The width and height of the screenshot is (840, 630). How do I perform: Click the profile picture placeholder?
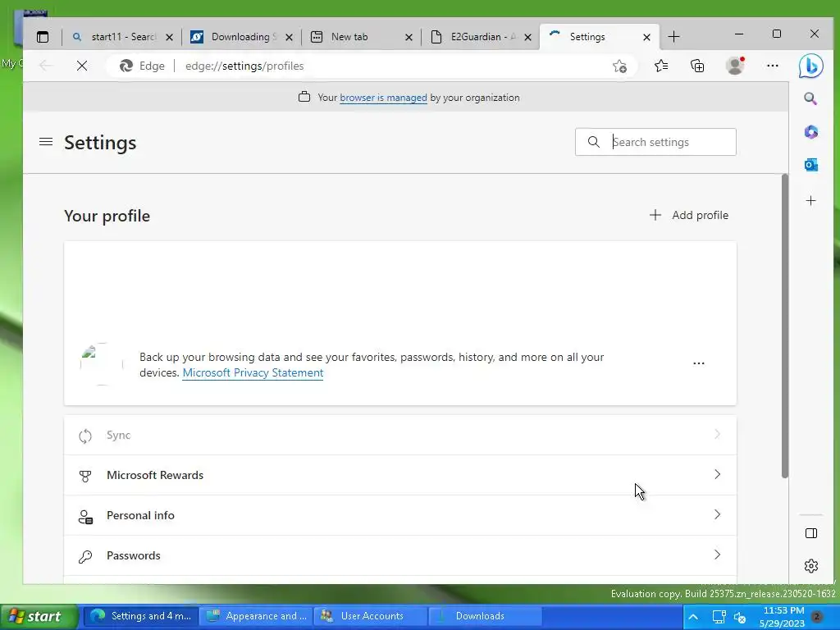[x=101, y=364]
